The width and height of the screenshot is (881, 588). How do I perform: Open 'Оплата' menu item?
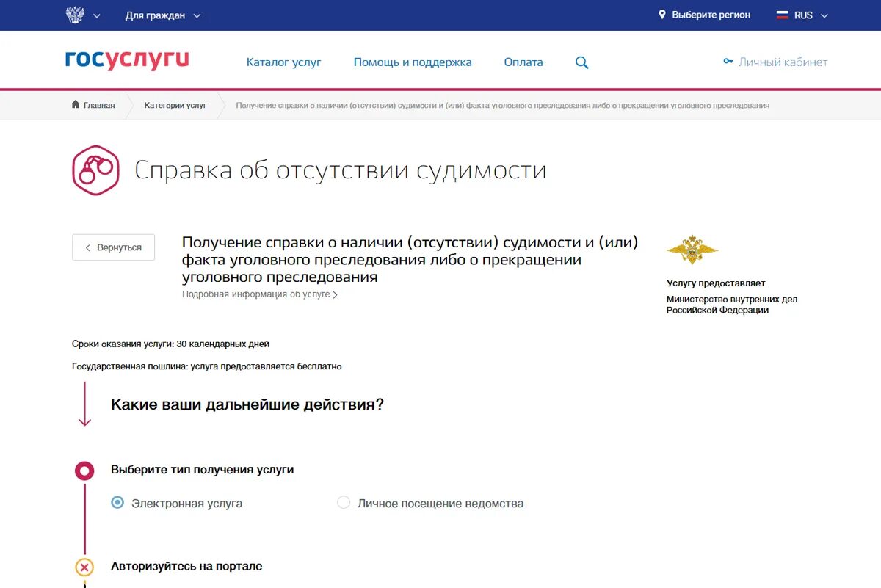[x=523, y=62]
